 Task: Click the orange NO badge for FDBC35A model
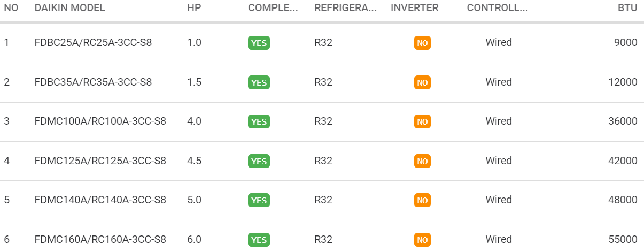click(x=422, y=82)
